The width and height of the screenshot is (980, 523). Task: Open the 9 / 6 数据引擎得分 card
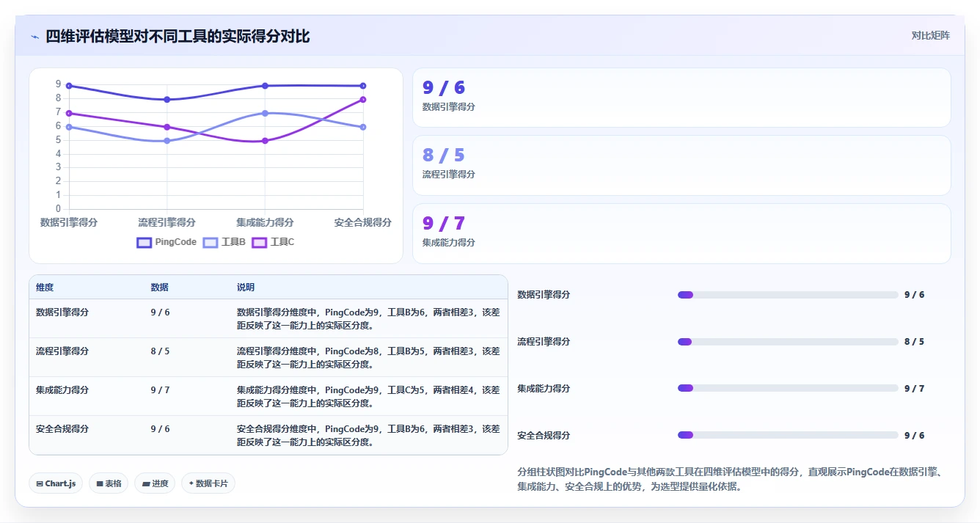(681, 98)
